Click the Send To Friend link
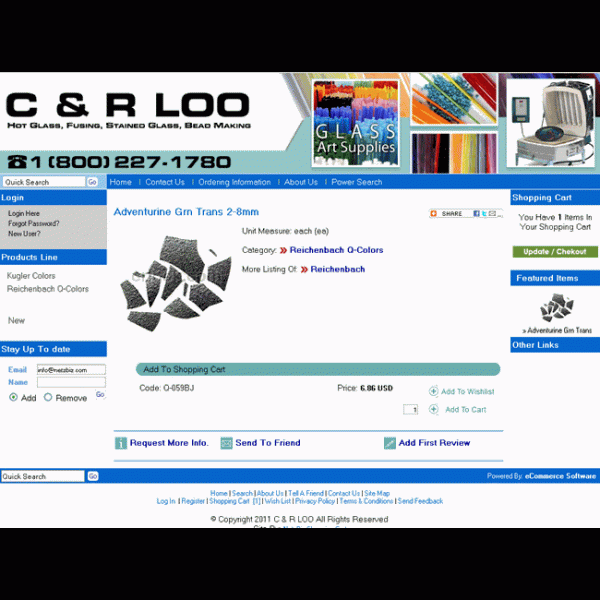The height and width of the screenshot is (600, 600). tap(268, 443)
